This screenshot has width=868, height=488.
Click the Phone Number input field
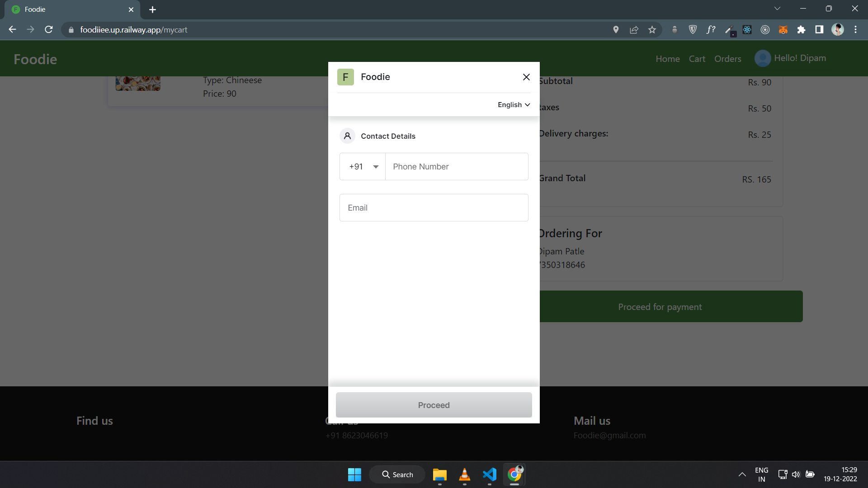[x=457, y=167]
